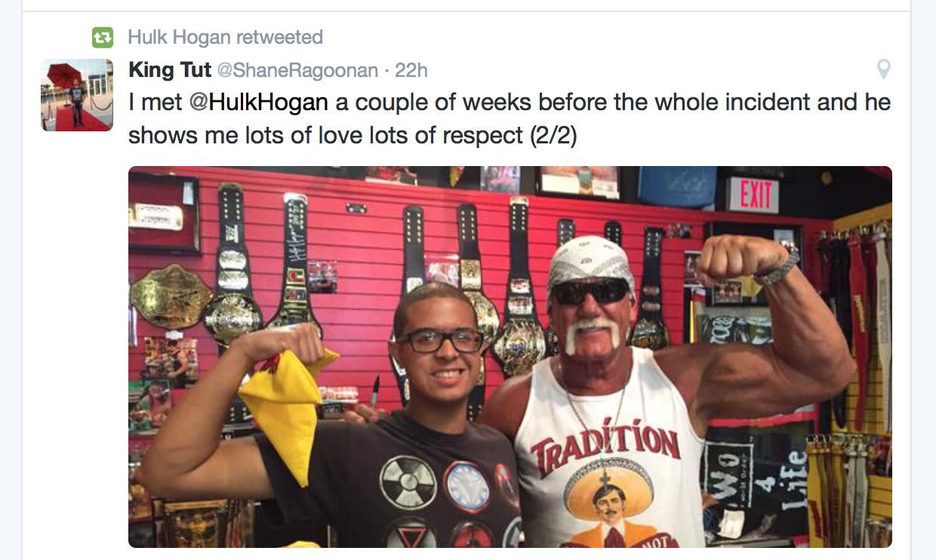Click the red EXIT sign in the photo

(x=753, y=195)
